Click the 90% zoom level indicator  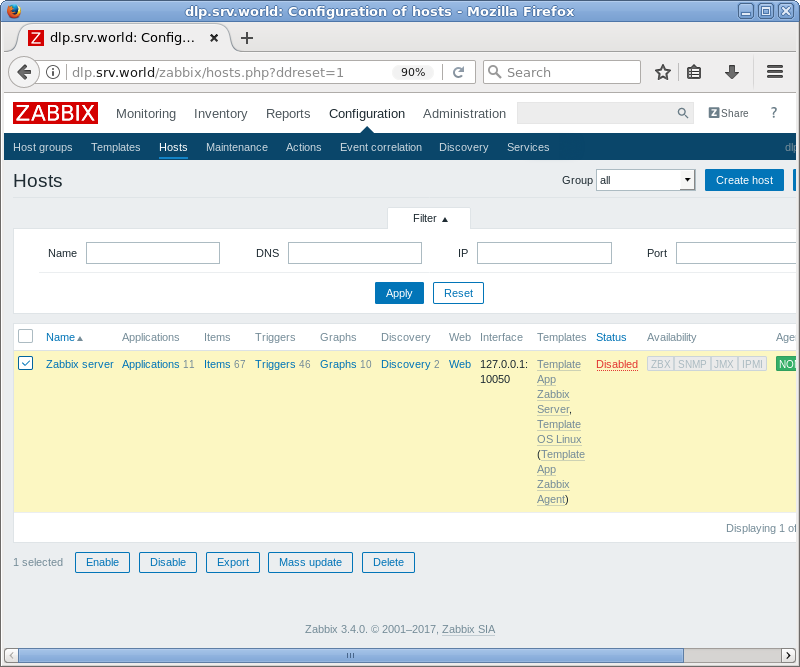pos(412,72)
